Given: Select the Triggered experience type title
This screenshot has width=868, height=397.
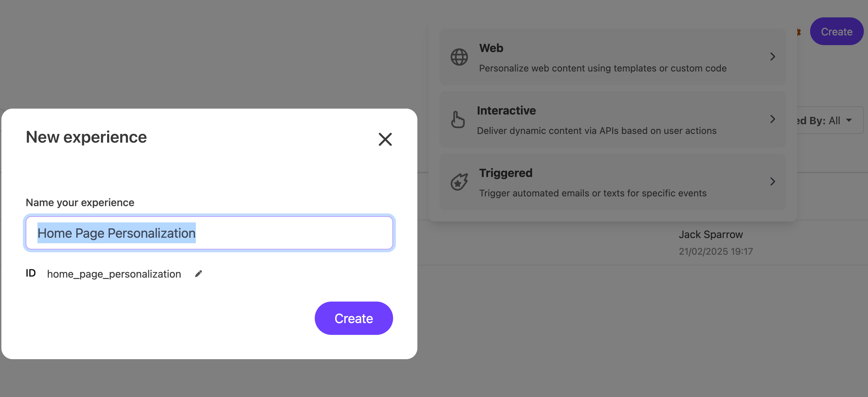Looking at the screenshot, I should [x=505, y=173].
